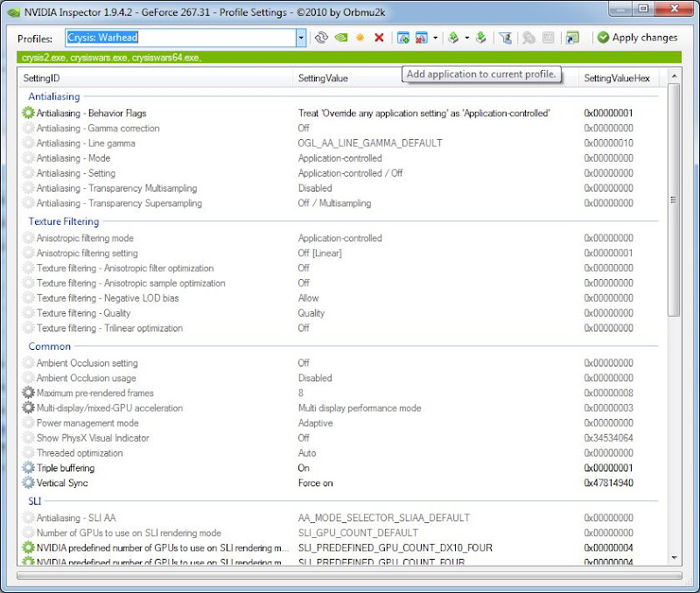Select the Show PhysX Visual Indicator row
The width and height of the screenshot is (700, 593).
pos(342,437)
